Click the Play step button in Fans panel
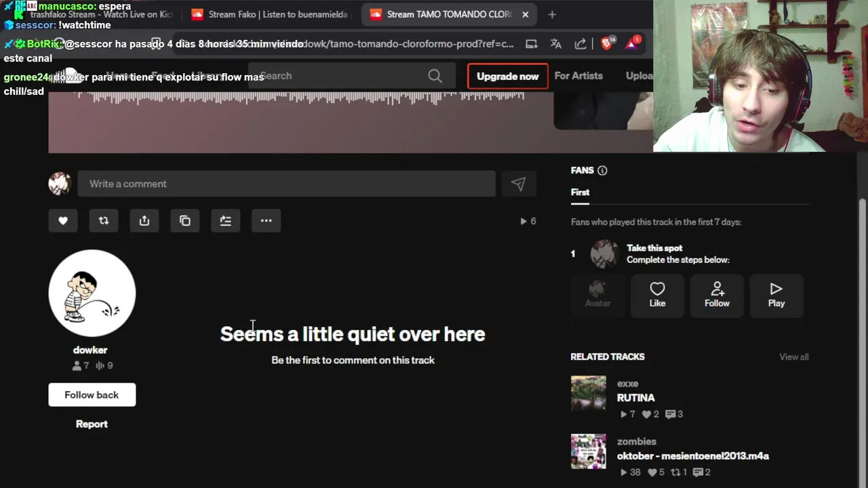The height and width of the screenshot is (488, 868). 776,295
